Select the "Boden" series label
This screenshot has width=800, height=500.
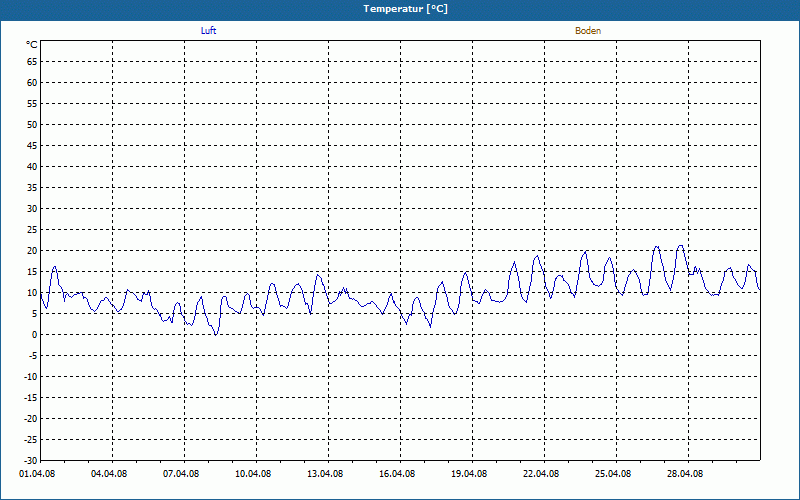pyautogui.click(x=588, y=31)
